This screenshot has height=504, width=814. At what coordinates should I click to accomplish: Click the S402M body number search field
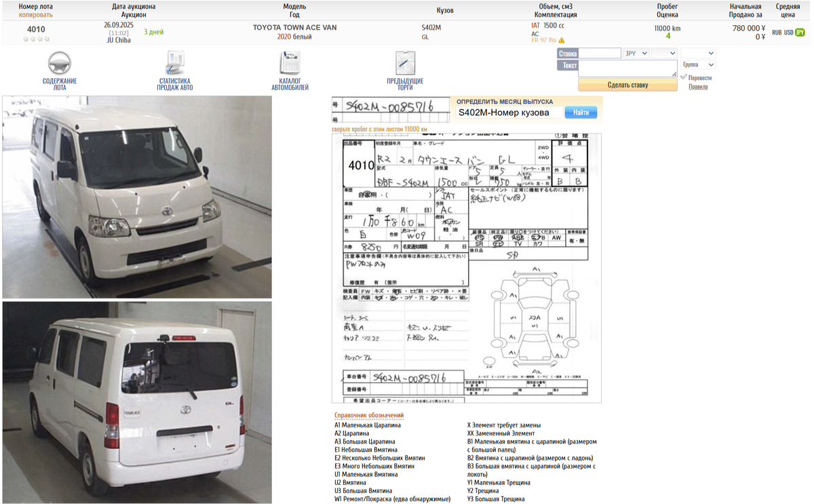coord(508,113)
